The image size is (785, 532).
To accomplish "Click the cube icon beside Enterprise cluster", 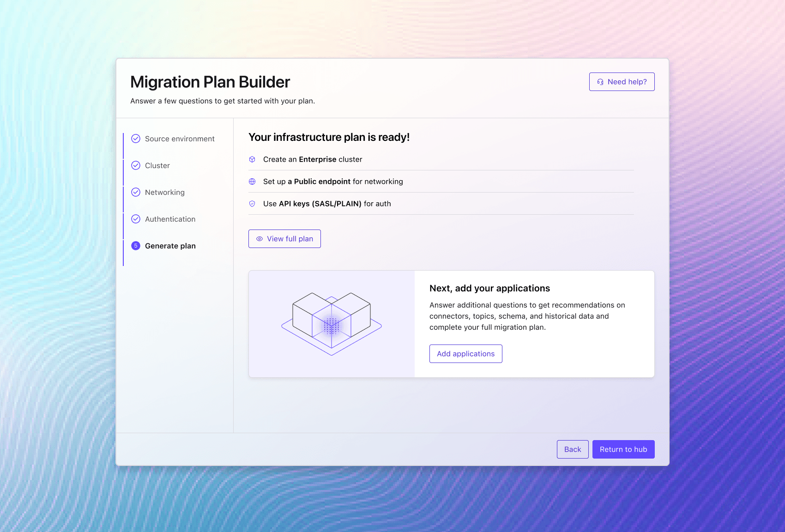I will 252,159.
